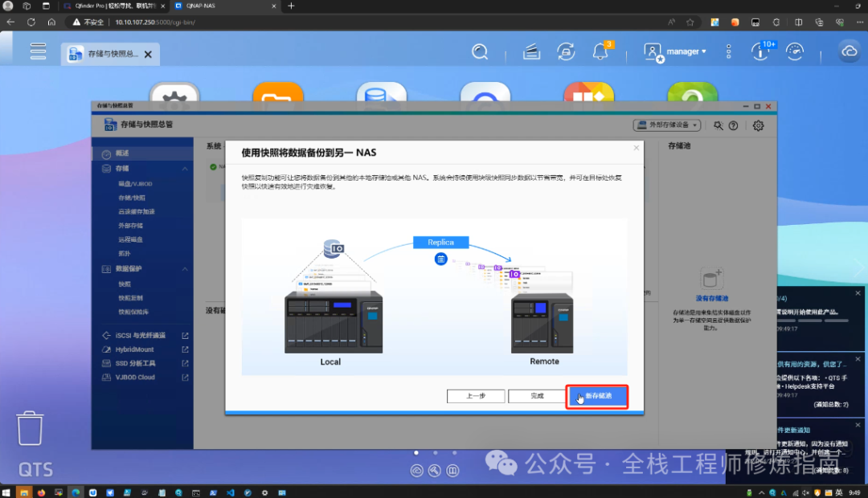
Task: Select 快照复制 in the sidebar
Action: point(131,298)
